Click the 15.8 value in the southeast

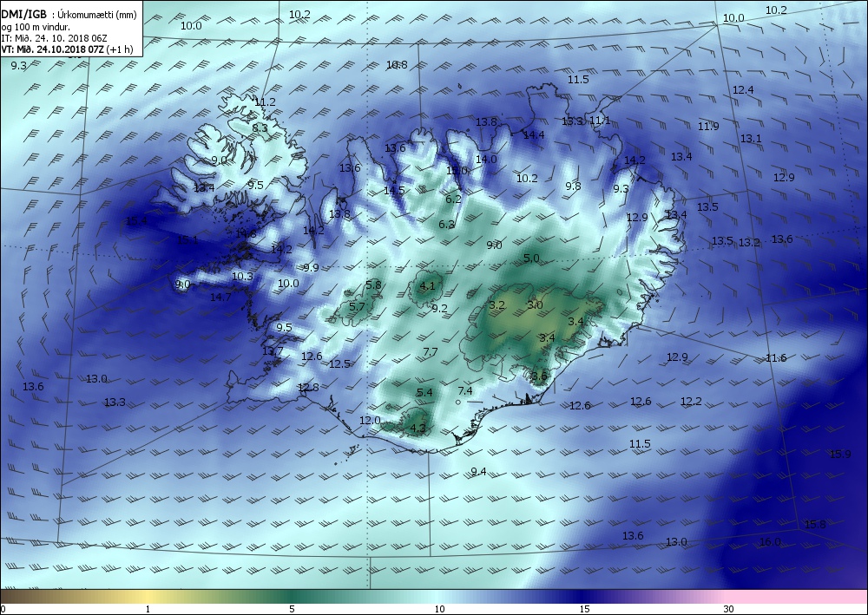pyautogui.click(x=815, y=524)
